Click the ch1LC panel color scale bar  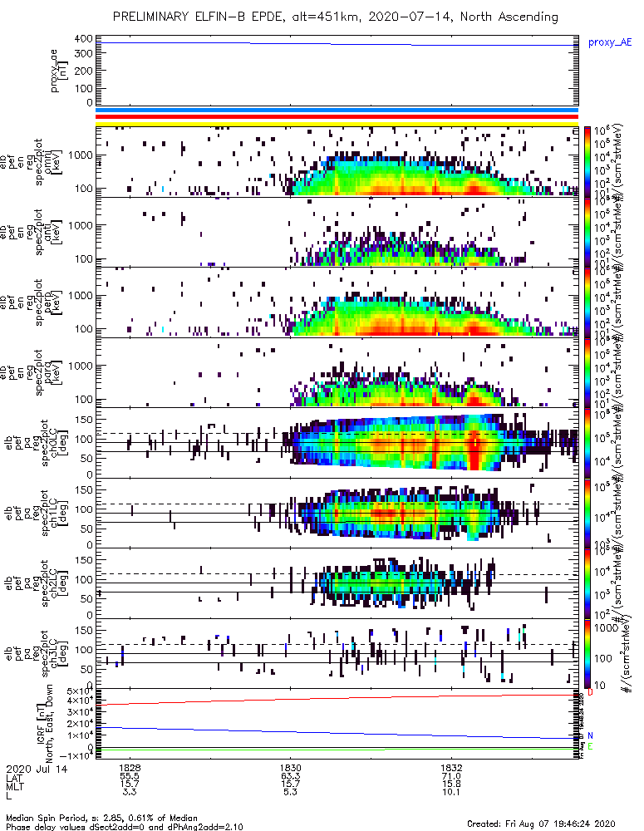587,513
